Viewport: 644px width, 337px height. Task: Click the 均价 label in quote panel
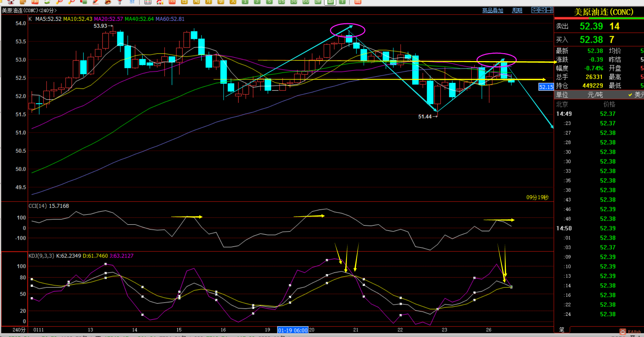(615, 51)
